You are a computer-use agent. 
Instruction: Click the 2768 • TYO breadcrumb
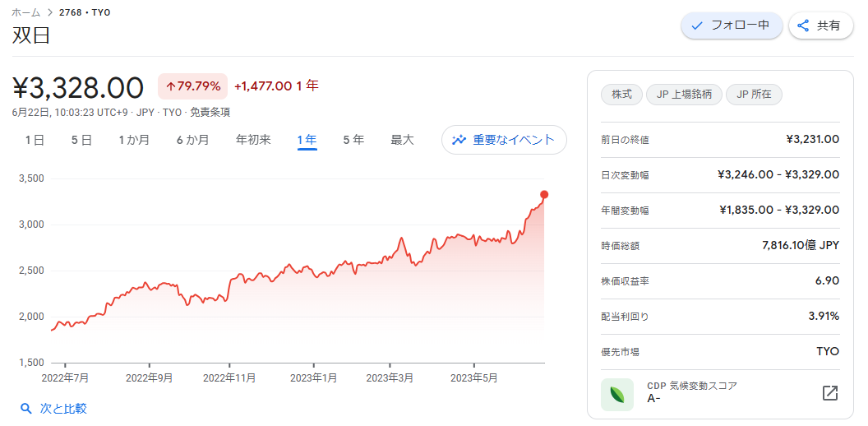tap(85, 12)
